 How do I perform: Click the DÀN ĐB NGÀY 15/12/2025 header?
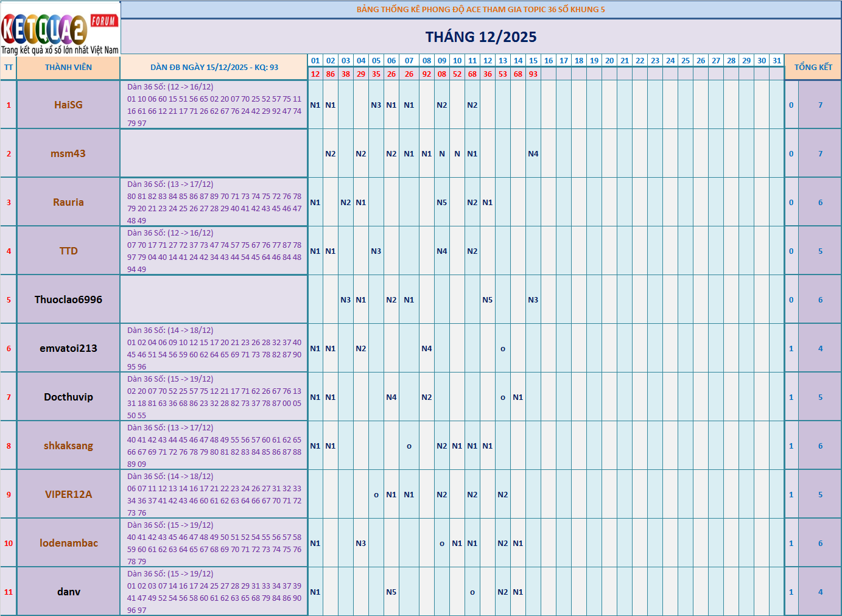coord(214,68)
